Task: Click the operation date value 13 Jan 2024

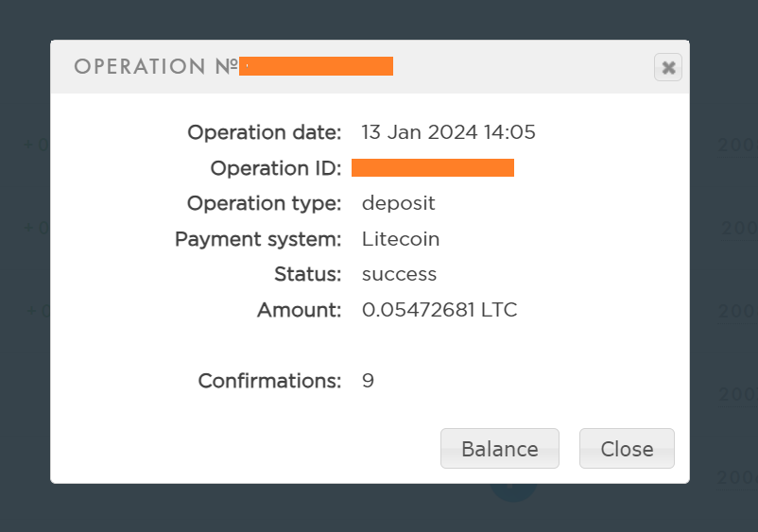Action: tap(448, 132)
